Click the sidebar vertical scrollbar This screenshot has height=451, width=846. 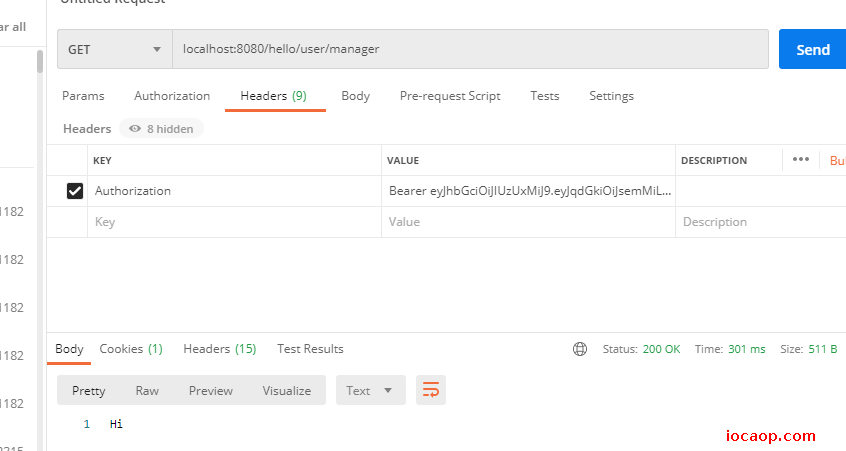click(39, 62)
